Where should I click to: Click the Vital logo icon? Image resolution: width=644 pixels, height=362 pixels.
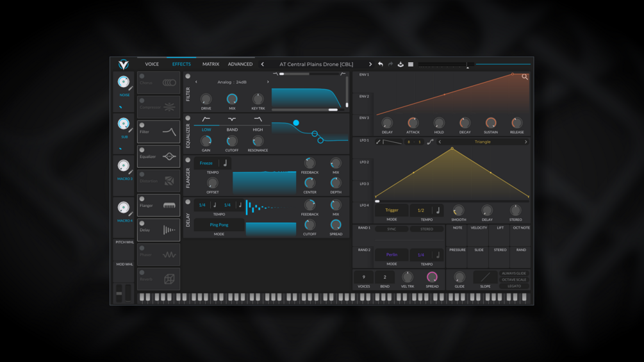(124, 65)
